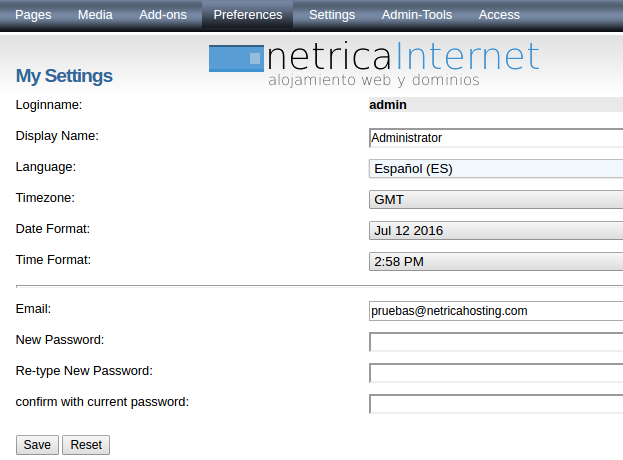This screenshot has height=460, width=623.
Task: Expand the Timezone dropdown set to GMT
Action: click(x=496, y=200)
